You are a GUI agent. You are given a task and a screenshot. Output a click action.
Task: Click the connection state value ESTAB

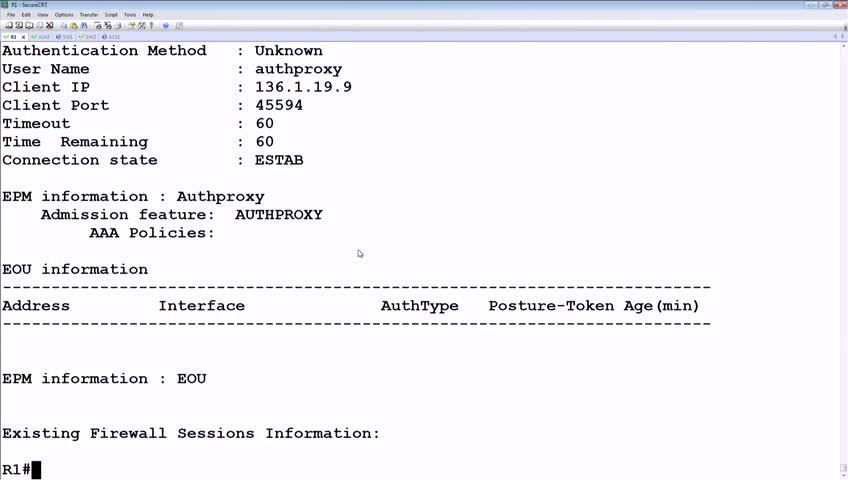(279, 160)
